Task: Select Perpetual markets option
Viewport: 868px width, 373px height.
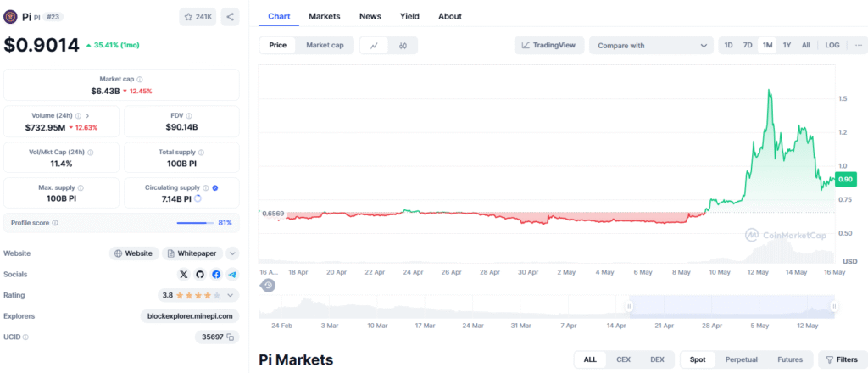Action: coord(741,359)
